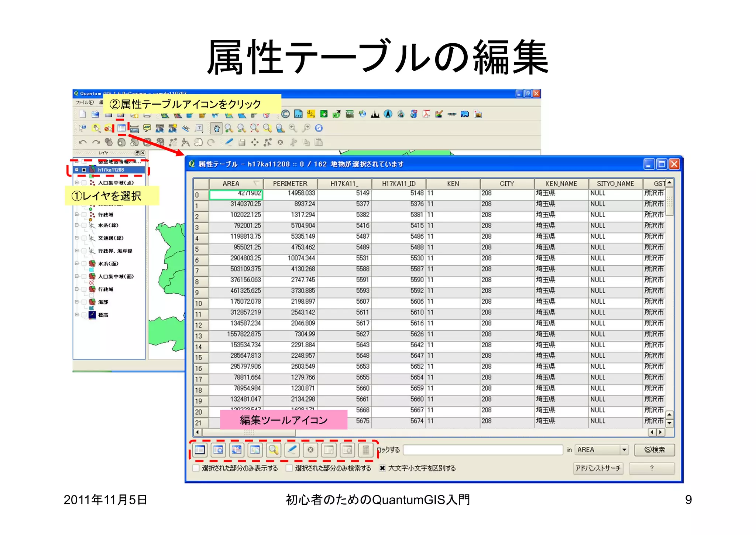Image resolution: width=756 pixels, height=535 pixels.
Task: Check 選択された部分のみ表示する option
Action: point(196,468)
